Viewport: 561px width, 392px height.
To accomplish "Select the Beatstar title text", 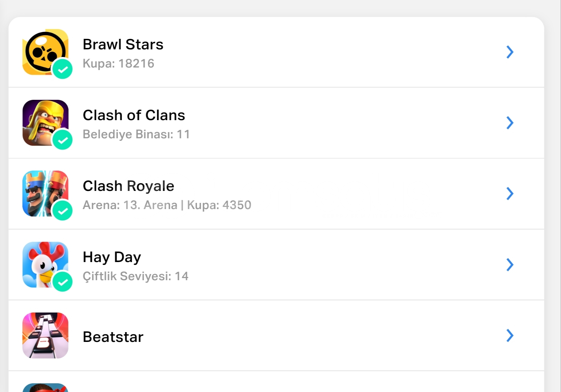I will click(x=113, y=337).
